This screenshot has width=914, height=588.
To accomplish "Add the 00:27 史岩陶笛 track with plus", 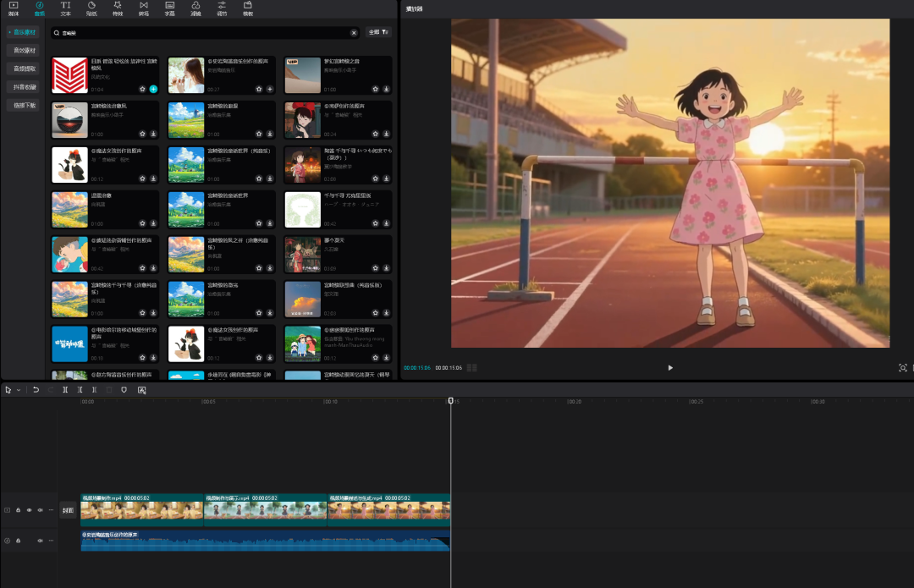I will [270, 89].
